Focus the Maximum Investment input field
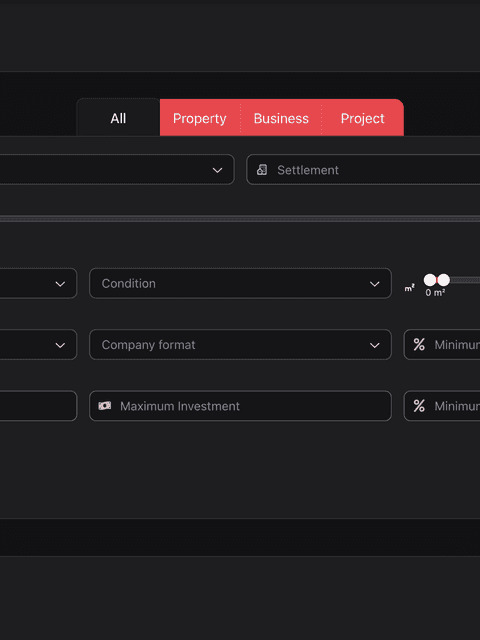This screenshot has height=640, width=480. (240, 406)
